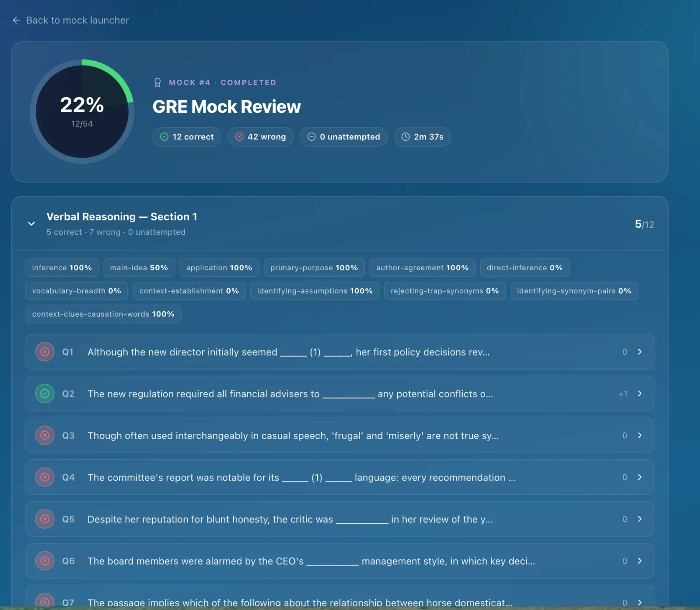Click the wrong-answer icon on Q4

(x=45, y=477)
